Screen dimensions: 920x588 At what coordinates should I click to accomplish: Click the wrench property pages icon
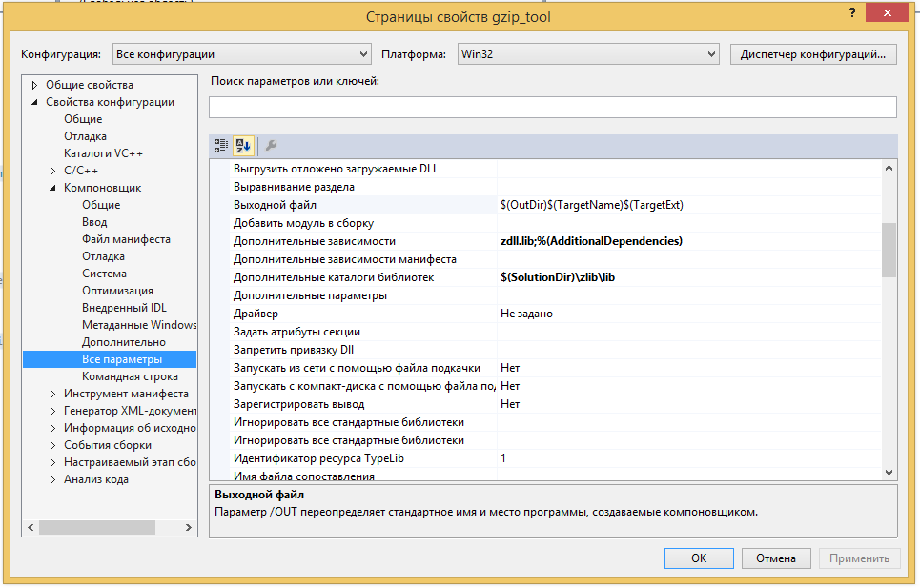pos(271,146)
